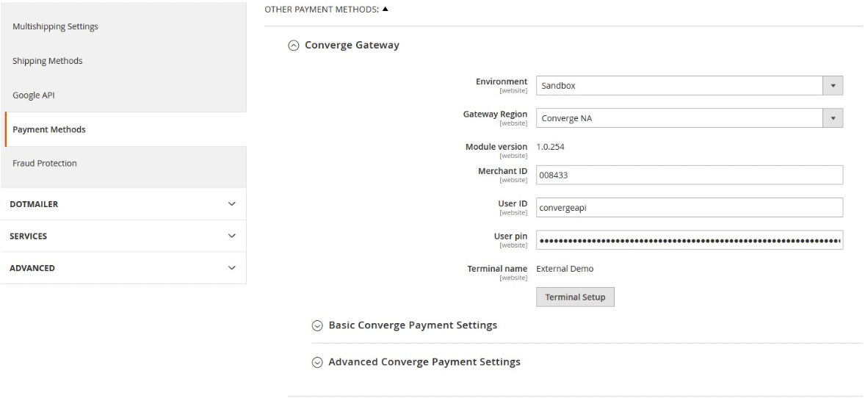Screen dimensions: 868x398
Task: Focus the User pin password field
Action: coord(690,240)
